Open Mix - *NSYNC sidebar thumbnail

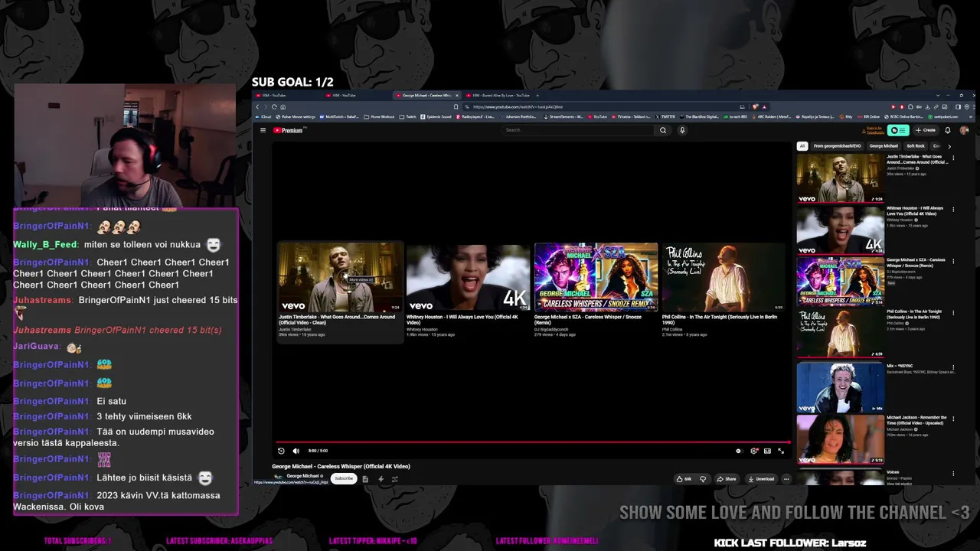(841, 388)
